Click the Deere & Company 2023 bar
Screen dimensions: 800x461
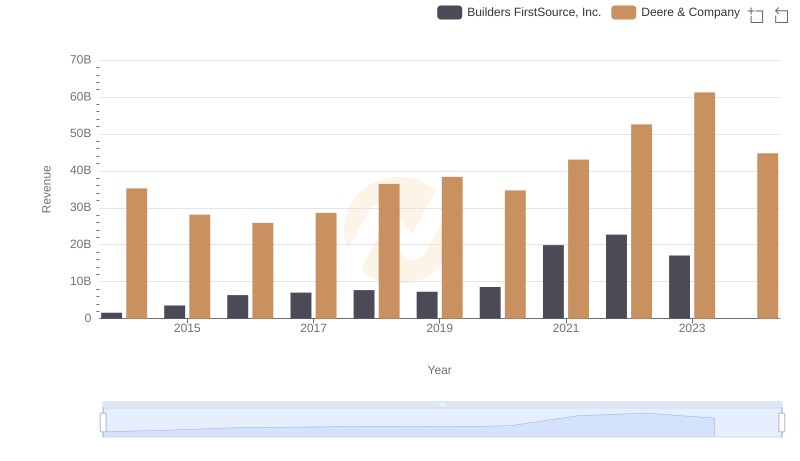click(x=705, y=206)
